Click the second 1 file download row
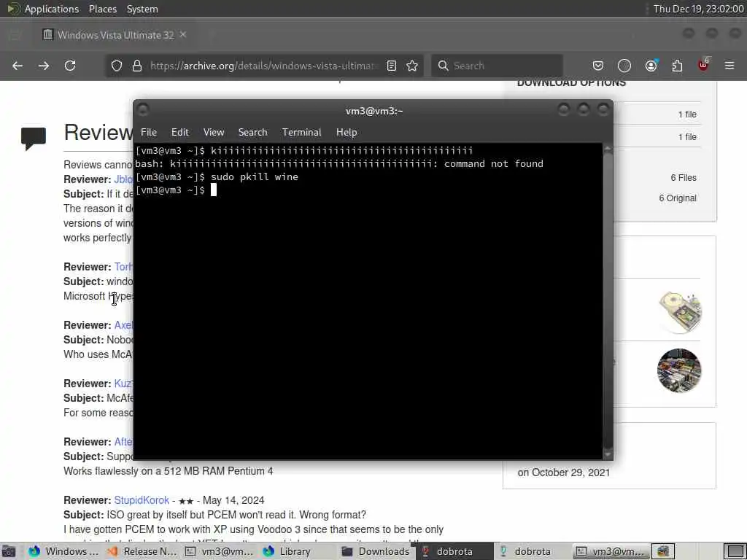747x560 pixels. click(687, 137)
